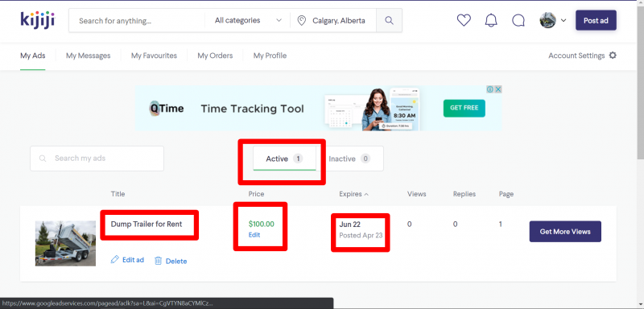Click the ad info icon on the banner
The height and width of the screenshot is (309, 644).
pos(490,89)
